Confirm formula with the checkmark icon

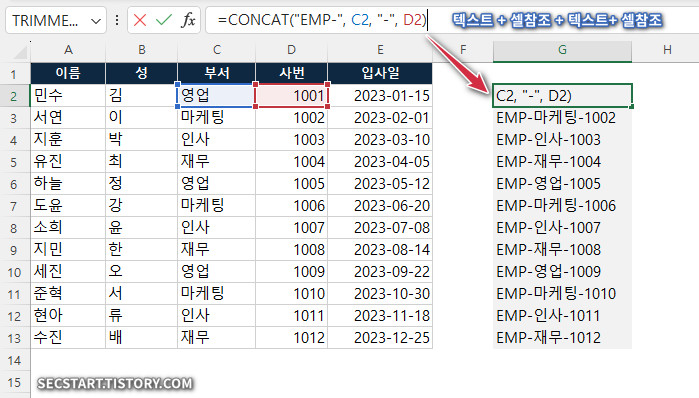click(164, 20)
